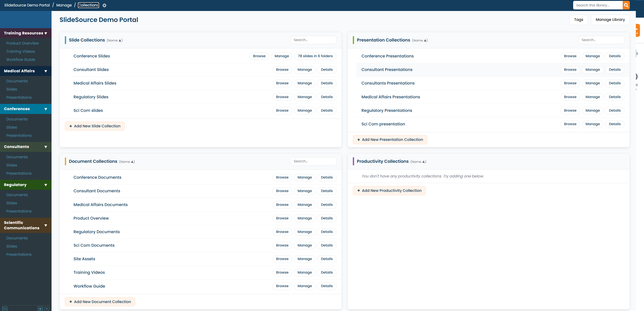Collapse the Training Resources sidebar section
The height and width of the screenshot is (311, 644).
[x=46, y=33]
